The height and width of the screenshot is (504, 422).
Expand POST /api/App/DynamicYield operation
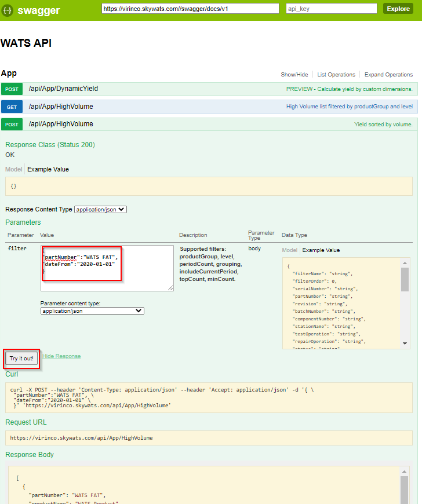(63, 89)
